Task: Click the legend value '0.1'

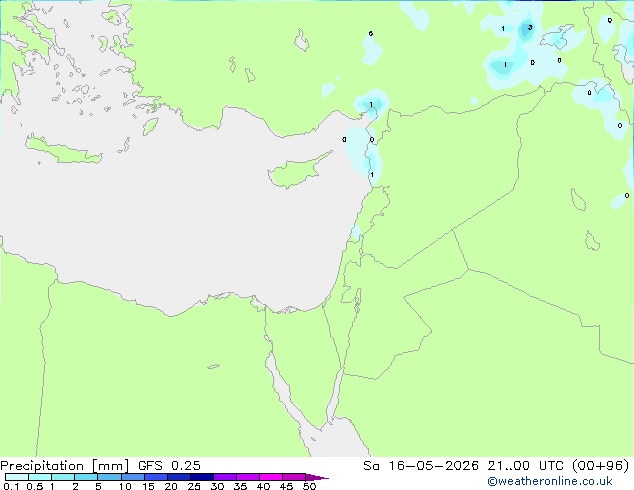Action: coord(11,486)
